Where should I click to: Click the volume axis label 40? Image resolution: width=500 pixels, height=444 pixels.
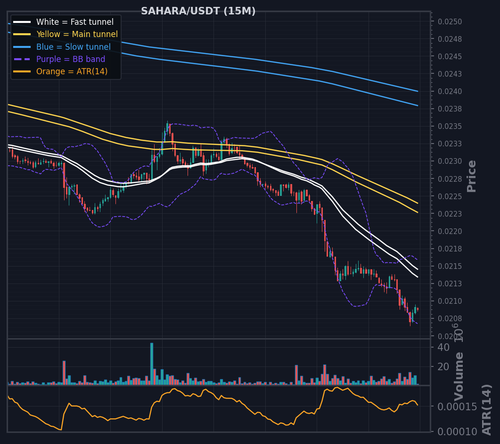(443, 347)
